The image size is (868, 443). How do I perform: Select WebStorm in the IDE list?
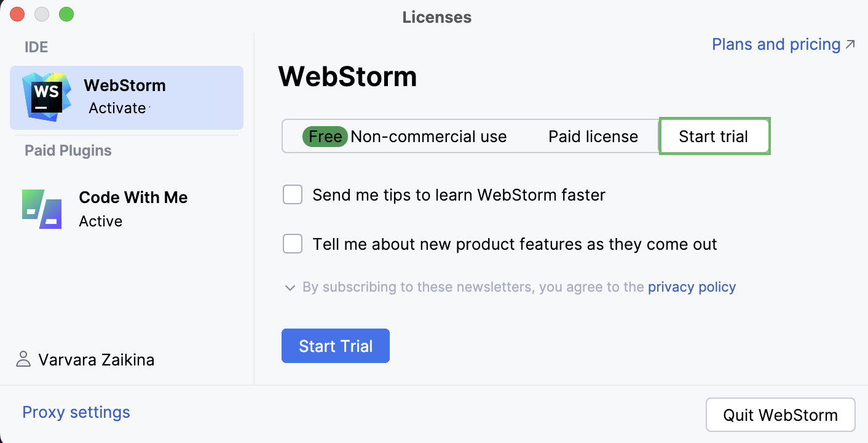(126, 97)
